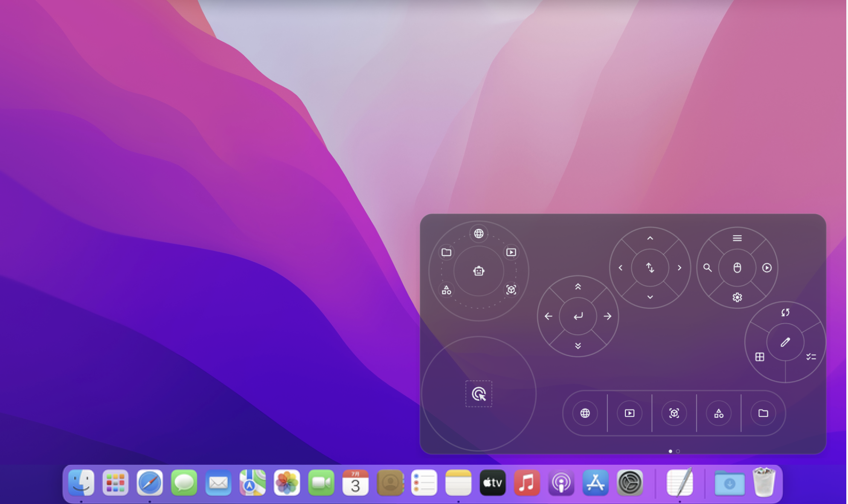848x504 pixels.
Task: Click the return key icon at wheel center
Action: pyautogui.click(x=579, y=317)
